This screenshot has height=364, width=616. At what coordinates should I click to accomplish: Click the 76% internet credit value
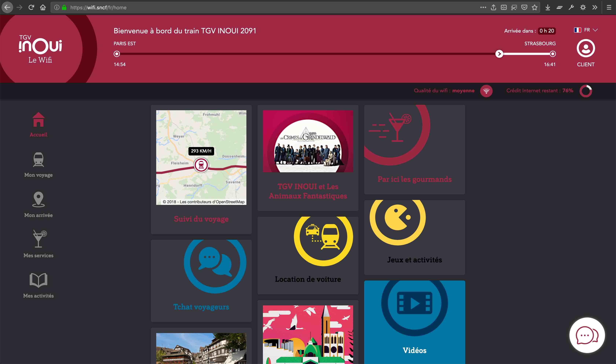click(x=568, y=90)
